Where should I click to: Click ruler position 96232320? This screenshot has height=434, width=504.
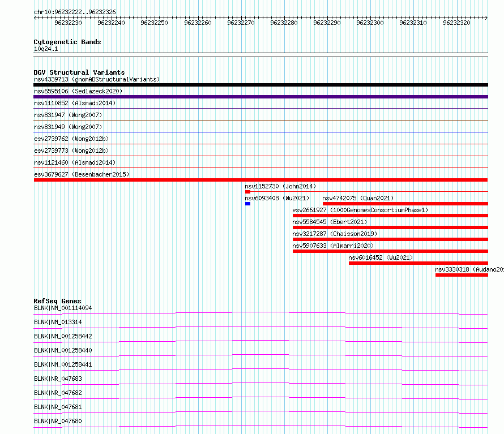(456, 23)
